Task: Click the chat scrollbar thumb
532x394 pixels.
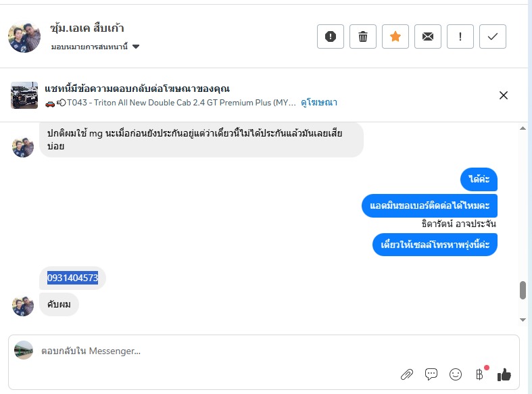Action: (x=523, y=290)
